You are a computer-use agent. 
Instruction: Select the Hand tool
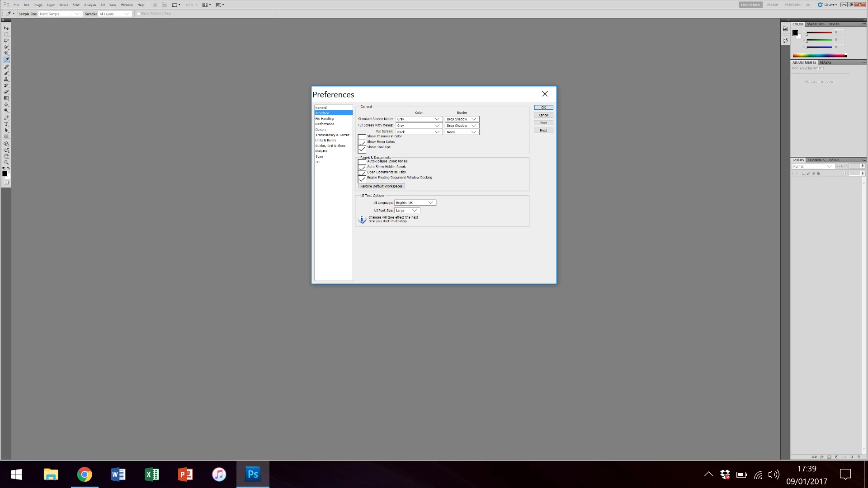[x=6, y=156]
